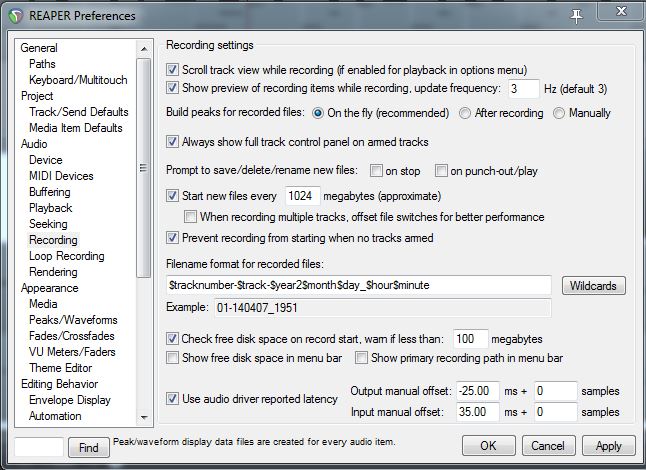Click Output manual offset ms field
Screen dimensions: 646x470
[477, 390]
